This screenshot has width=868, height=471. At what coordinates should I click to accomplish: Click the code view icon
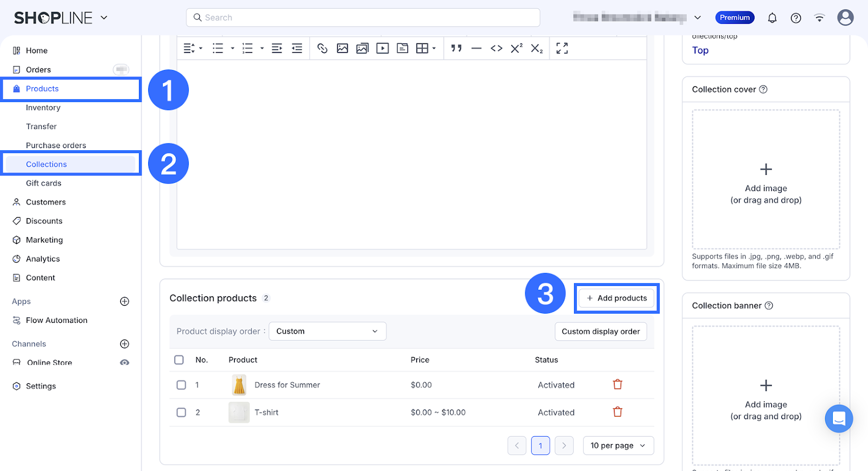[496, 48]
